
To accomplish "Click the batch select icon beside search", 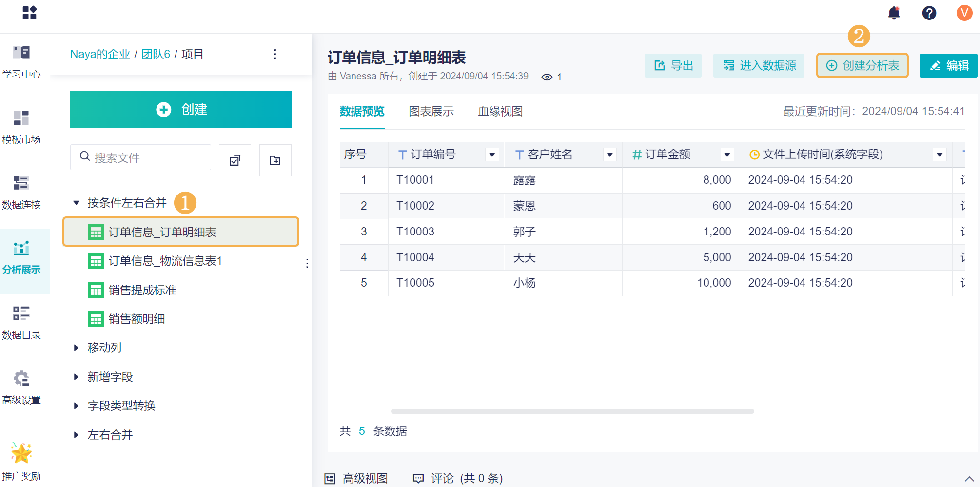I will tap(235, 160).
